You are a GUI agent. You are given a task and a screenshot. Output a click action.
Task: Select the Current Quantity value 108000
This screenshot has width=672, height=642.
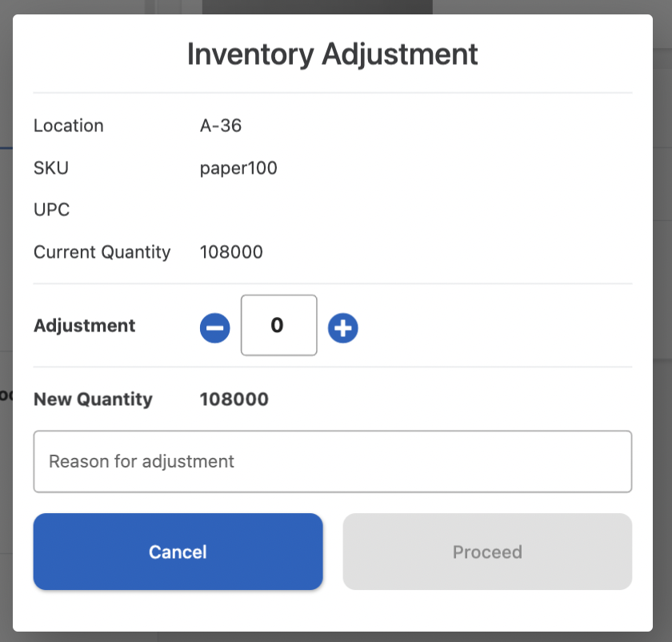coord(231,252)
